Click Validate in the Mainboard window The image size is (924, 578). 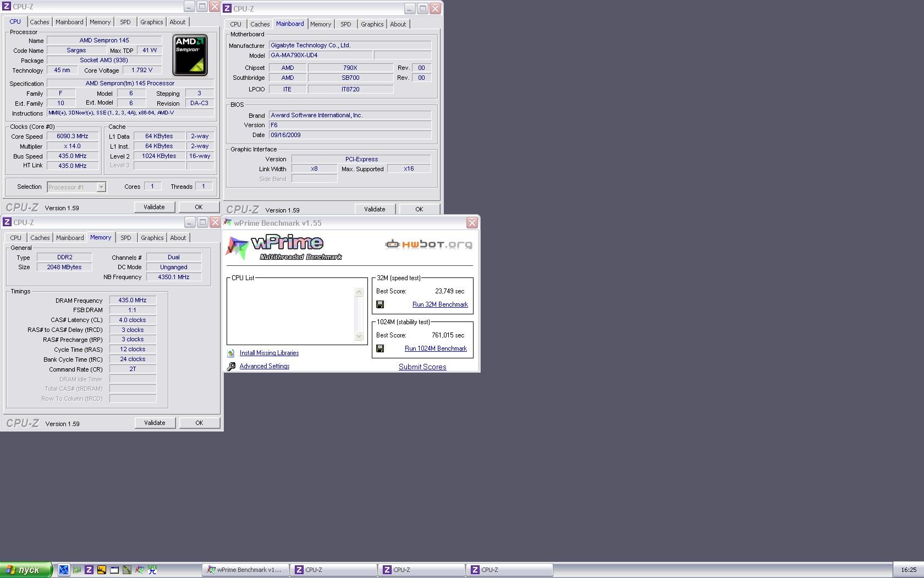coord(375,209)
